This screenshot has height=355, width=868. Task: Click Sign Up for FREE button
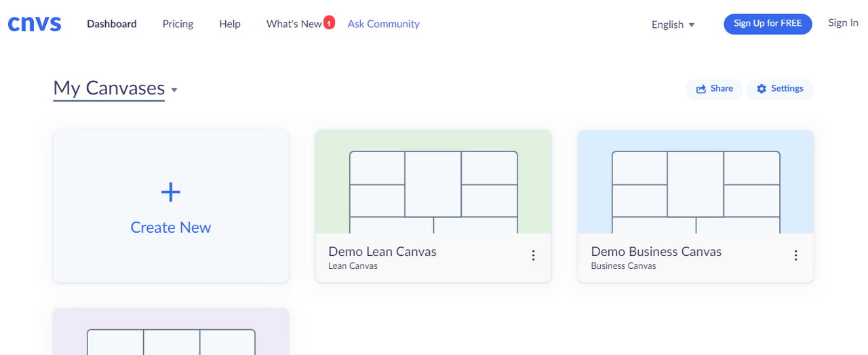[x=768, y=24]
